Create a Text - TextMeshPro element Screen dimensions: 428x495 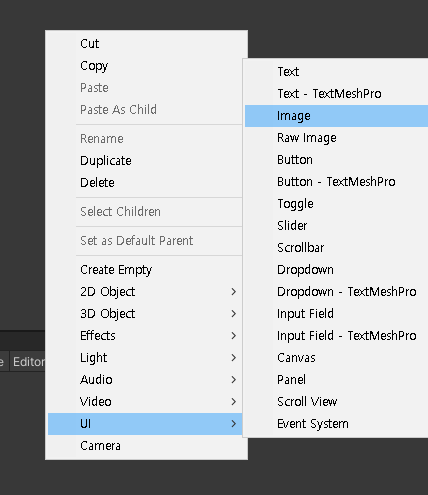(336, 94)
